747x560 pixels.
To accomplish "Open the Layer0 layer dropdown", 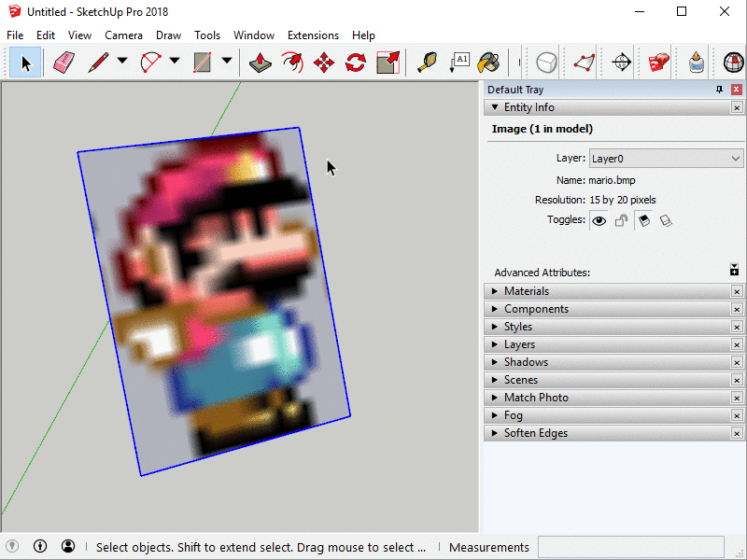I will pyautogui.click(x=666, y=159).
